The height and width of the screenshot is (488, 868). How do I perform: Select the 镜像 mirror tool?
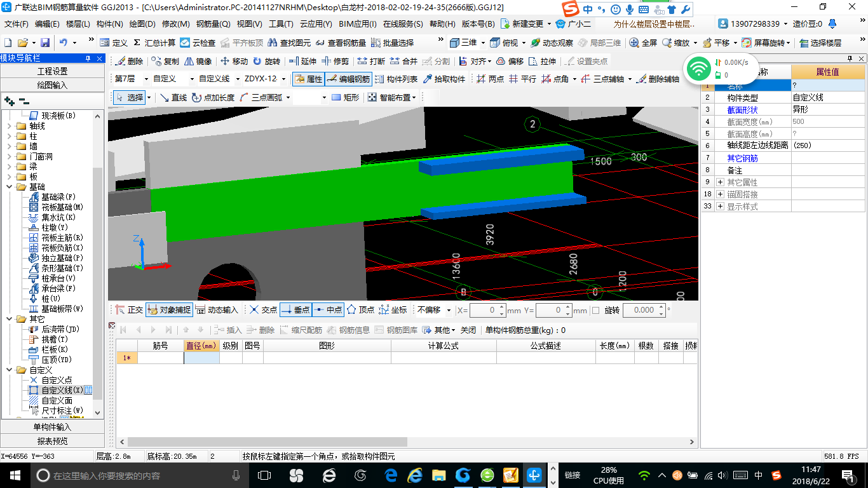click(198, 62)
